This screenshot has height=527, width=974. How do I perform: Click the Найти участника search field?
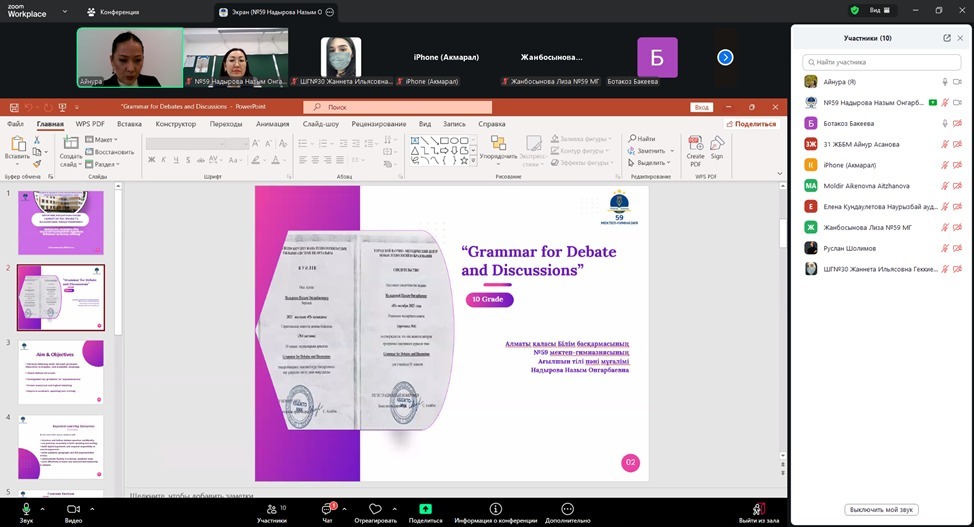point(880,62)
